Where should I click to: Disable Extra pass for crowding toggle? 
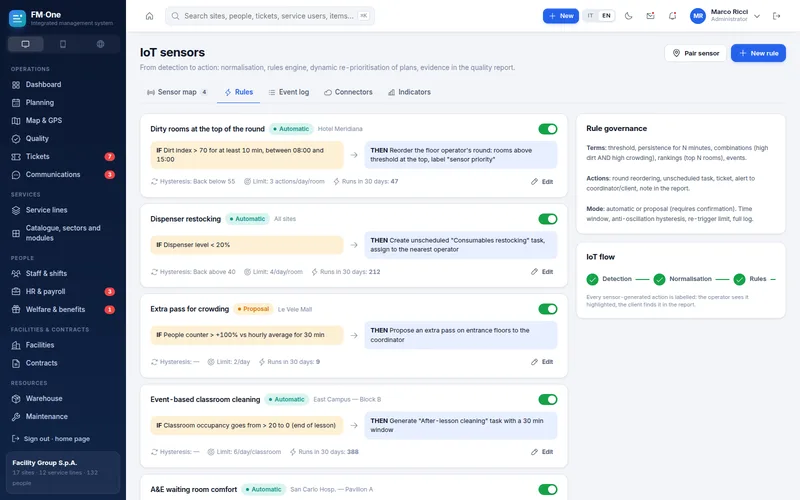[547, 309]
